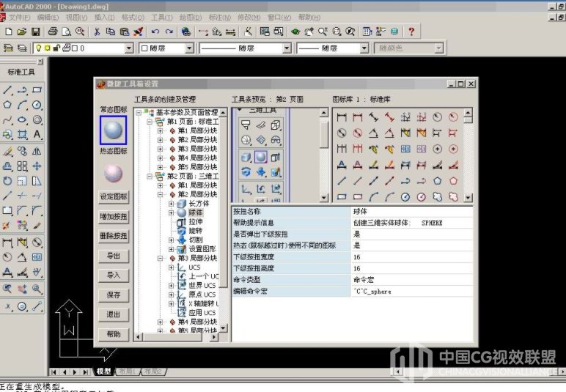
Task: Click the Redo arrow icon
Action: click(x=169, y=32)
